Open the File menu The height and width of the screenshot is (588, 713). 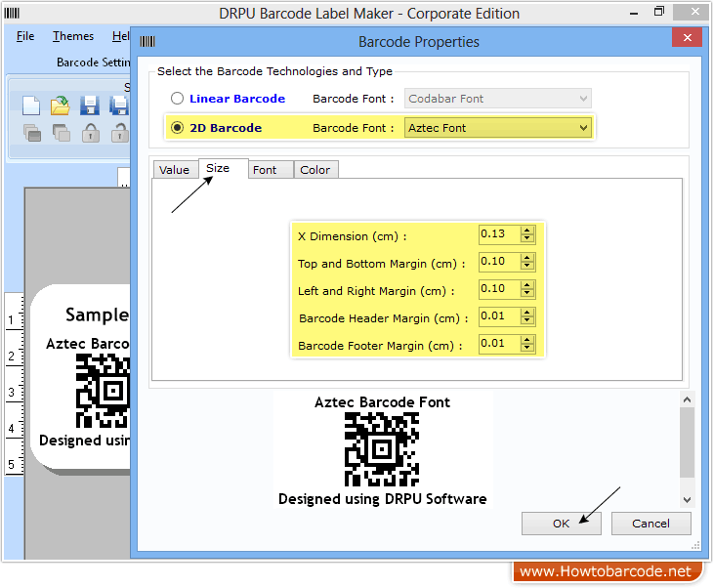[25, 36]
